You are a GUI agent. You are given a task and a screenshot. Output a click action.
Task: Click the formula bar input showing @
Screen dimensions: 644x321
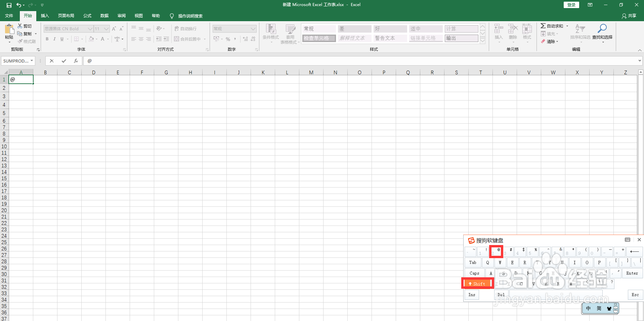(x=360, y=61)
